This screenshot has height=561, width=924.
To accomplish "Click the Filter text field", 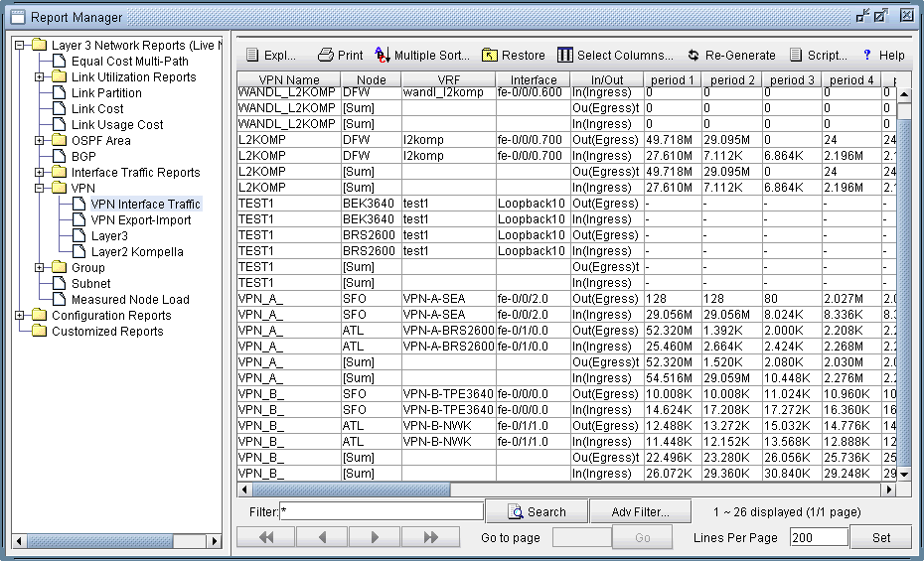I will point(382,512).
